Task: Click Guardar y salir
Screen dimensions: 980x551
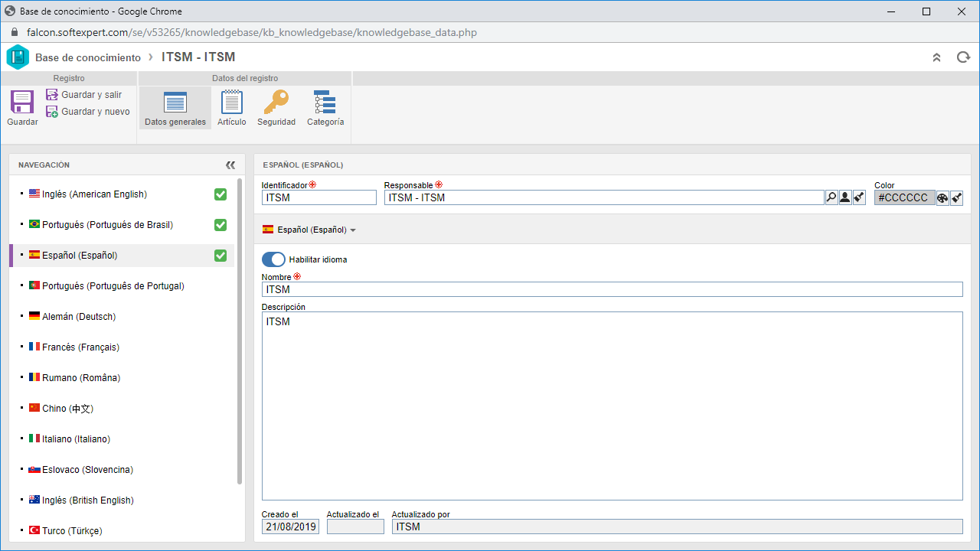Action: 83,95
